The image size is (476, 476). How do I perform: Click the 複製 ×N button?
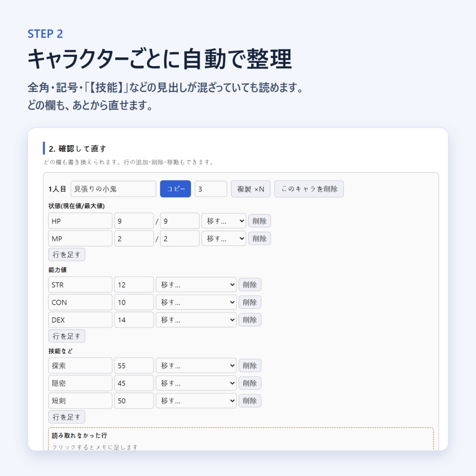251,189
